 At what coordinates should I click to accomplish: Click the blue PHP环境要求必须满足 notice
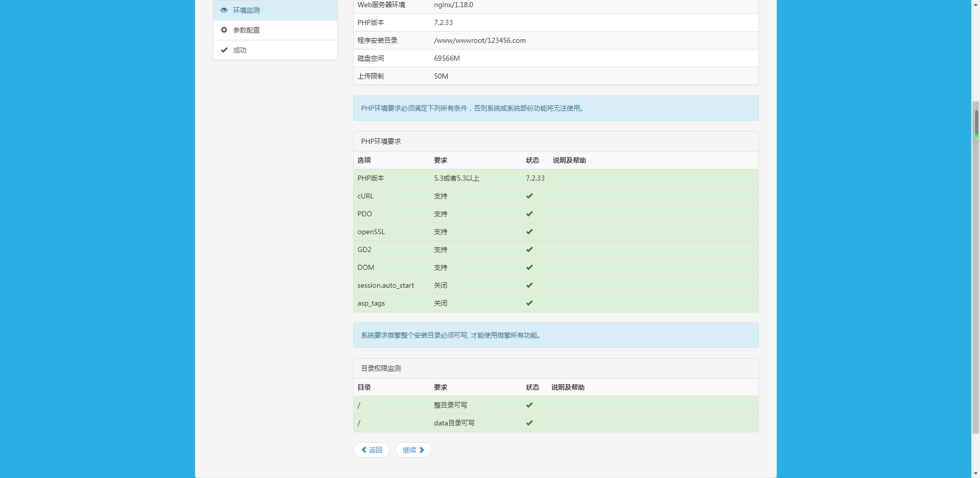coord(556,108)
